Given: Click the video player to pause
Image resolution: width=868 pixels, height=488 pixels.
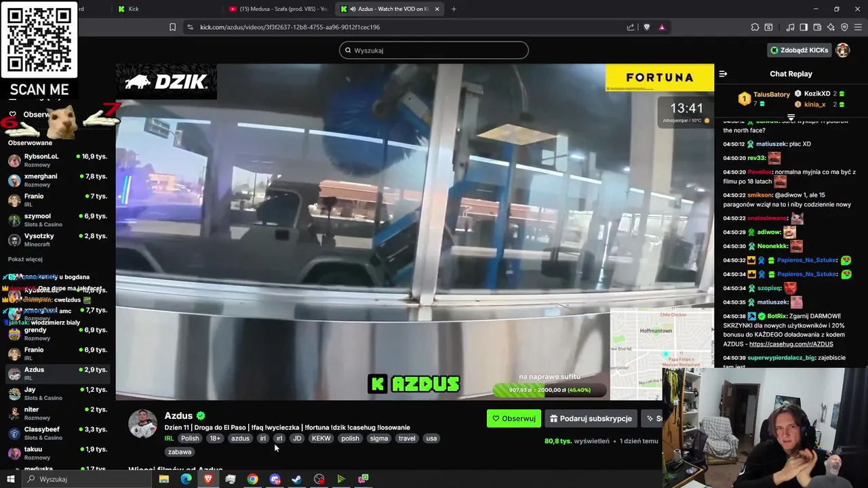Looking at the screenshot, I should (414, 232).
